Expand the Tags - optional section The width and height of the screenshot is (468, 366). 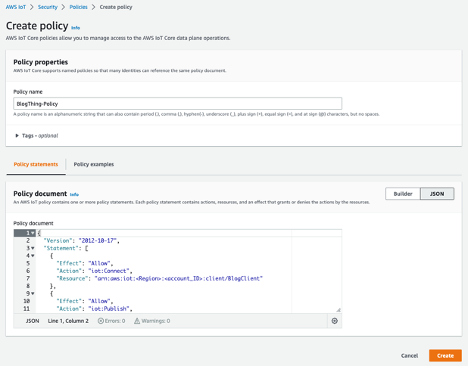pyautogui.click(x=37, y=136)
